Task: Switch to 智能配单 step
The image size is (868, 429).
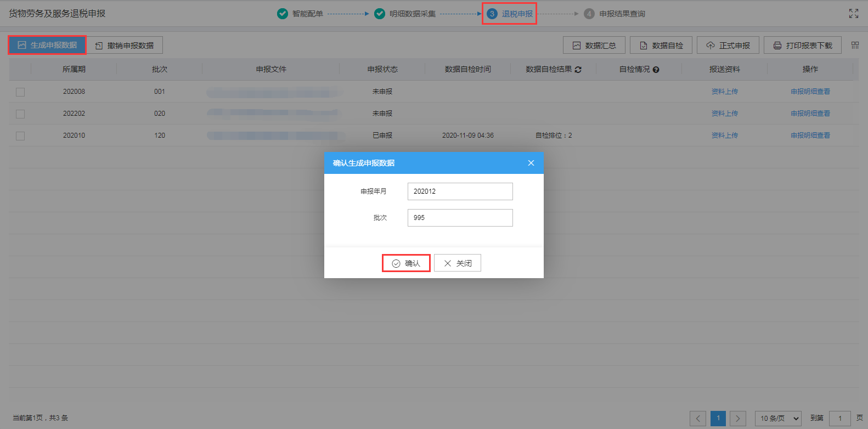Action: (x=307, y=14)
